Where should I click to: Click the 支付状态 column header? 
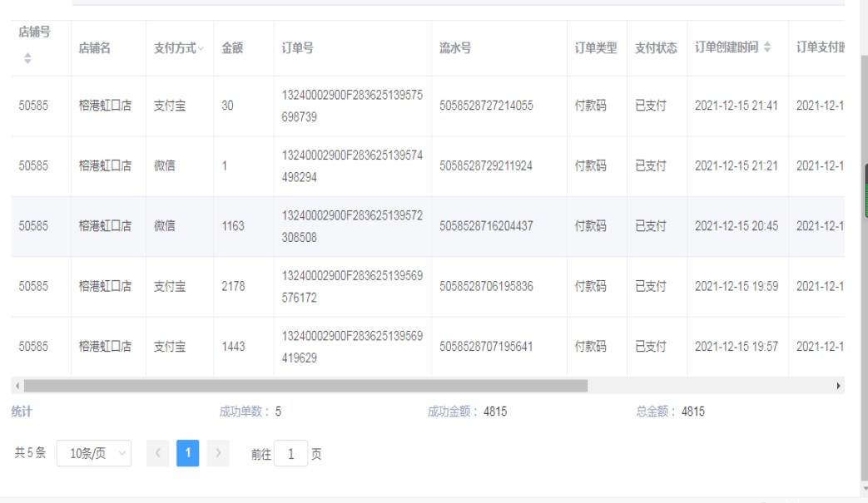tap(656, 48)
